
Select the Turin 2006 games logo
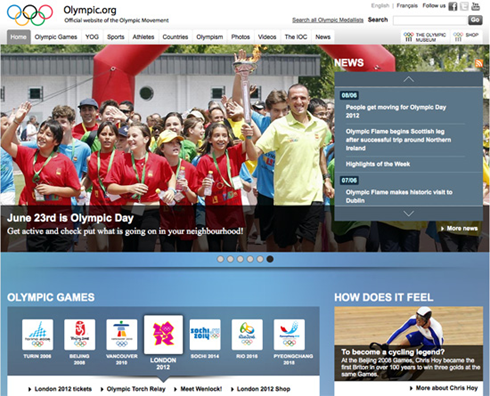(x=37, y=334)
